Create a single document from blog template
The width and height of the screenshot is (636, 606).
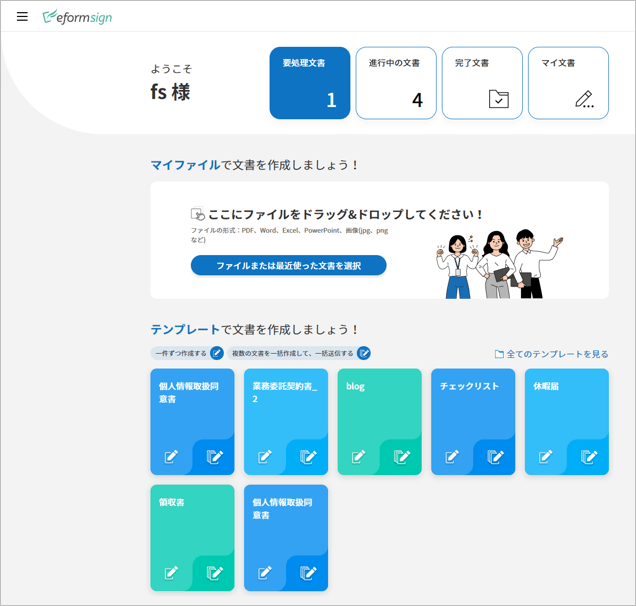tap(358, 457)
